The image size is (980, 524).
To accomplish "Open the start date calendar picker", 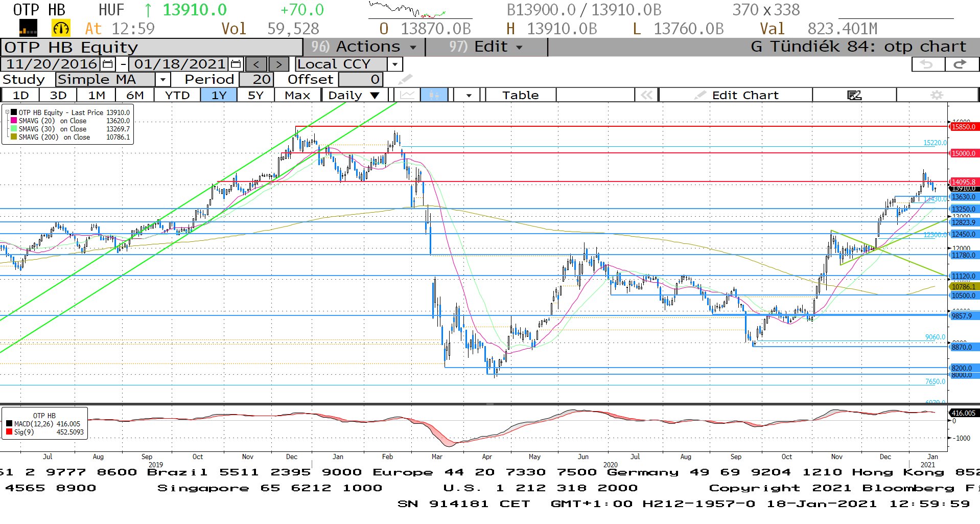I will (x=108, y=64).
